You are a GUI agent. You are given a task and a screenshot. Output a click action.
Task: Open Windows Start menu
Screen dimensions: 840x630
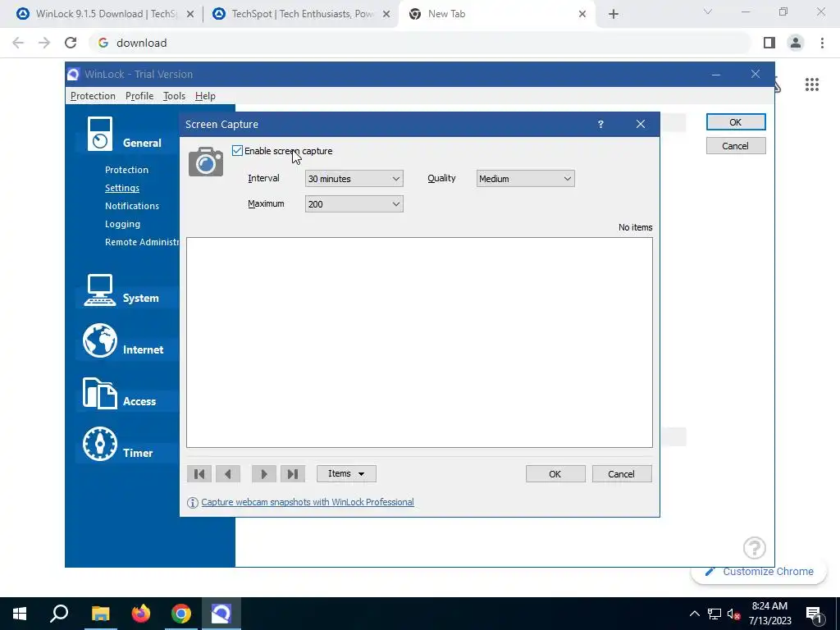click(20, 614)
